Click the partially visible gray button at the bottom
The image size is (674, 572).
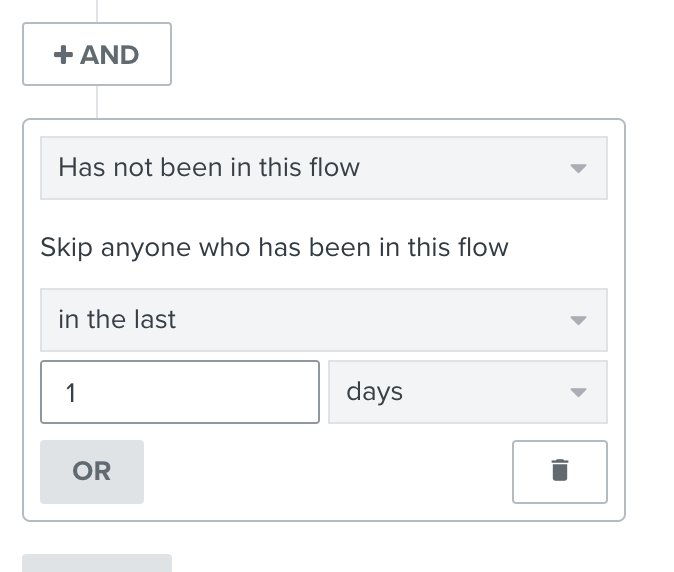coord(97,563)
